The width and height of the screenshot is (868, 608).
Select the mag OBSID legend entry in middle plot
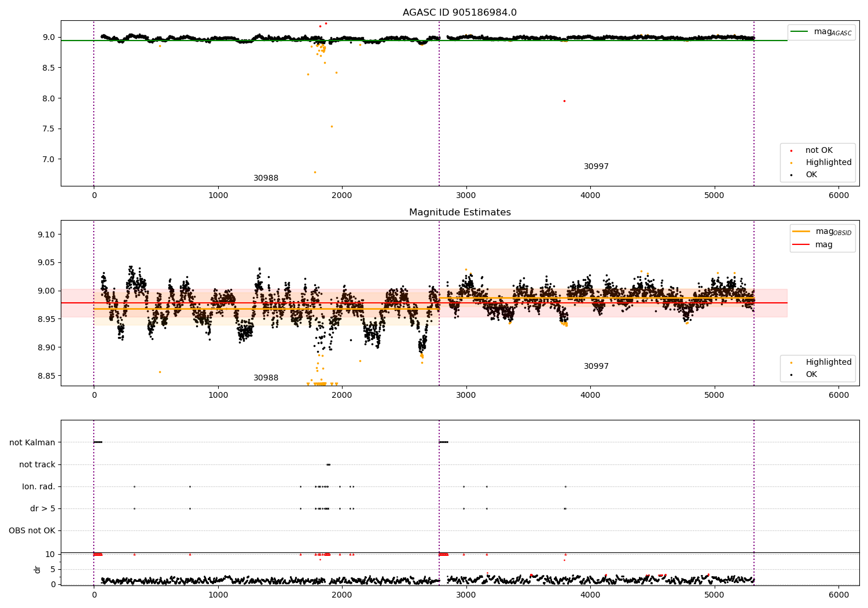pyautogui.click(x=822, y=232)
